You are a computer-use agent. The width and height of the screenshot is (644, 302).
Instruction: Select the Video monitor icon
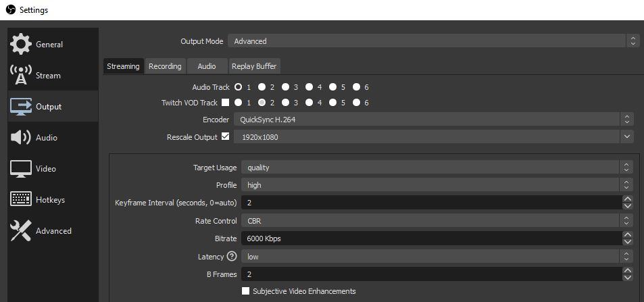click(x=21, y=169)
